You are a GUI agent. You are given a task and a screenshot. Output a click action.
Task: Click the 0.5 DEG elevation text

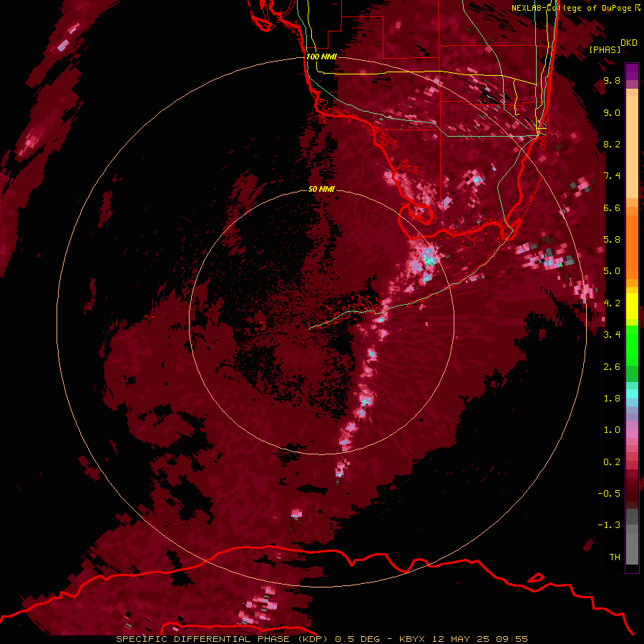357,639
